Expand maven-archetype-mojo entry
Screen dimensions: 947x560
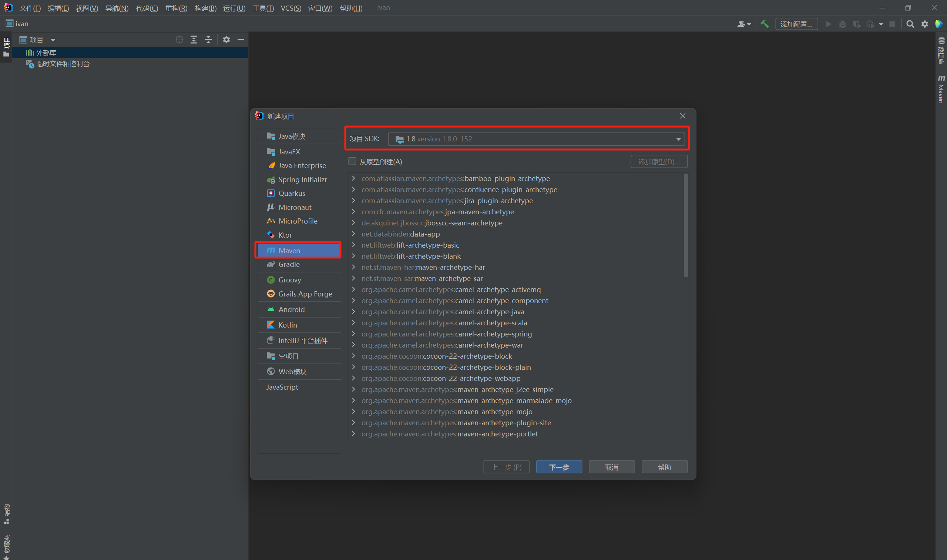point(353,411)
